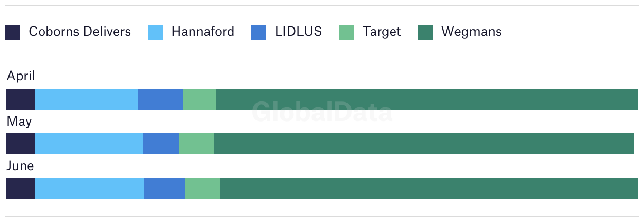This screenshot has height=223, width=644.
Task: Select the Target segment in May bar
Action: tap(197, 144)
